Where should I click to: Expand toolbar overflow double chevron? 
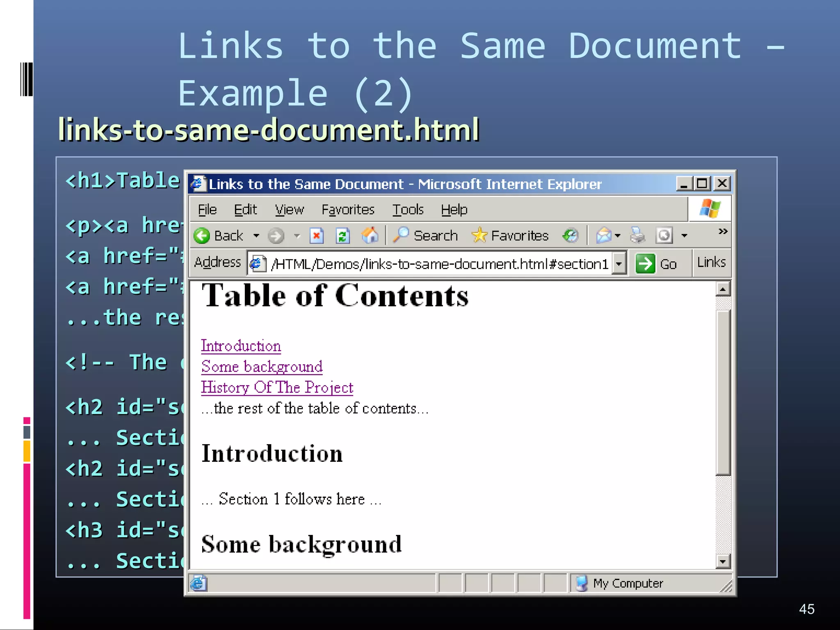click(723, 231)
